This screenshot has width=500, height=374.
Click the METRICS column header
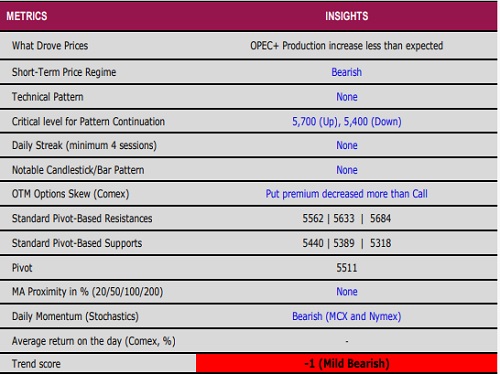tap(27, 16)
